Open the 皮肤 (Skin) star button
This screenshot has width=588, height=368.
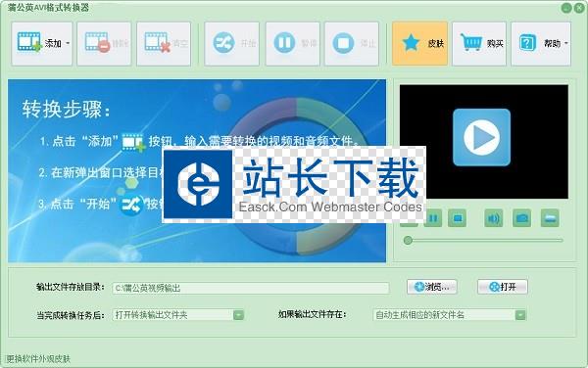[x=419, y=43]
